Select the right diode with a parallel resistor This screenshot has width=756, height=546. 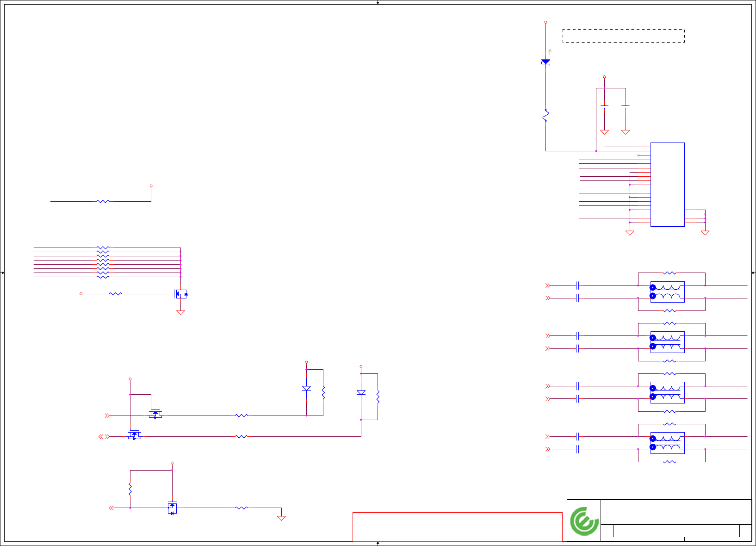(361, 392)
